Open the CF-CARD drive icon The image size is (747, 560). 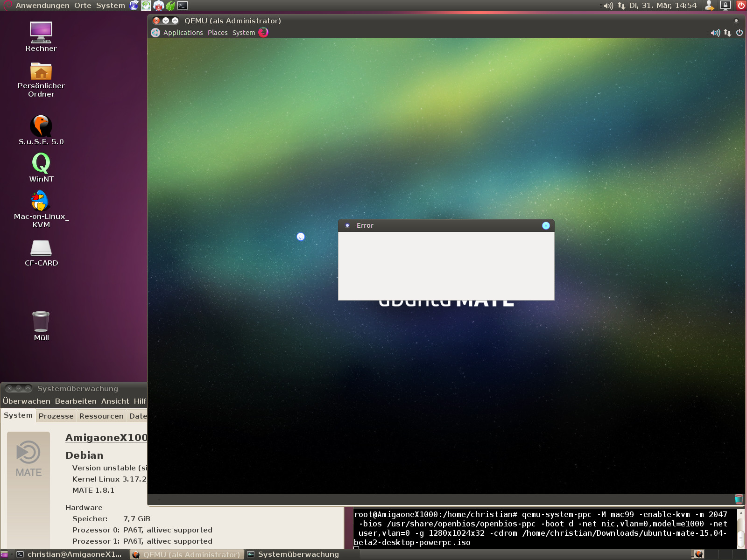41,248
